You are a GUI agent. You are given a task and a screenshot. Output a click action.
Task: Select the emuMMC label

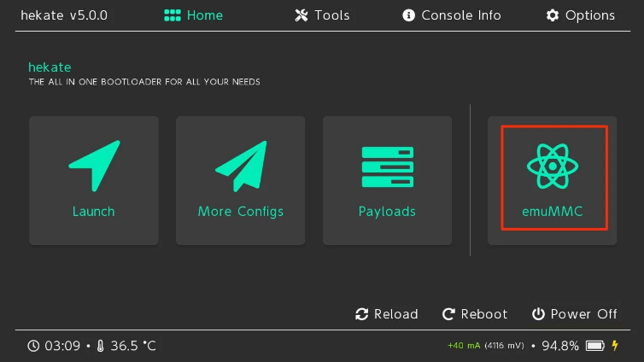(553, 212)
